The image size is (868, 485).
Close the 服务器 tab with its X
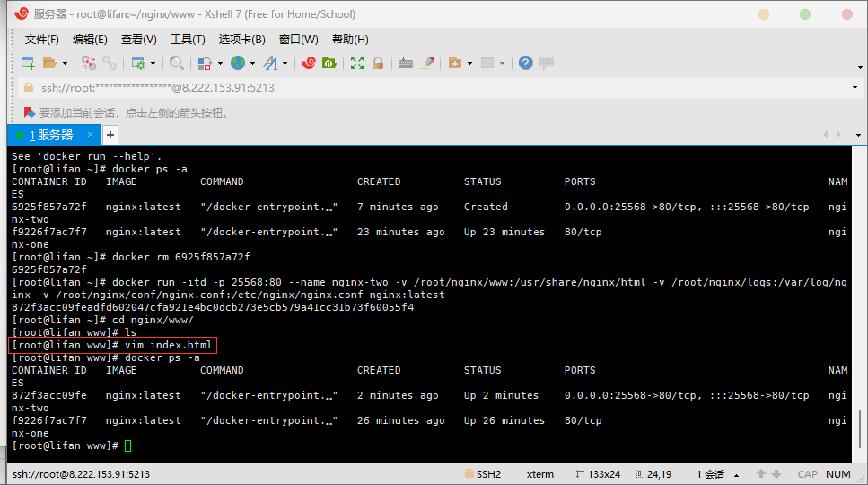[90, 135]
